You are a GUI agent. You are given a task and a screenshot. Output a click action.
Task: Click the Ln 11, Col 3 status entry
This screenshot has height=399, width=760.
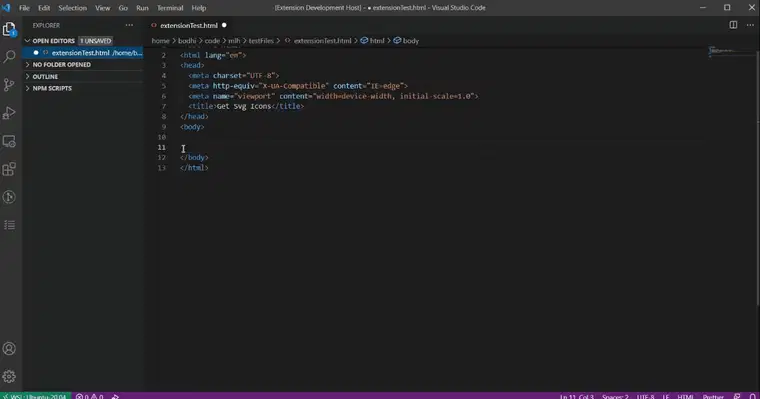(577, 396)
